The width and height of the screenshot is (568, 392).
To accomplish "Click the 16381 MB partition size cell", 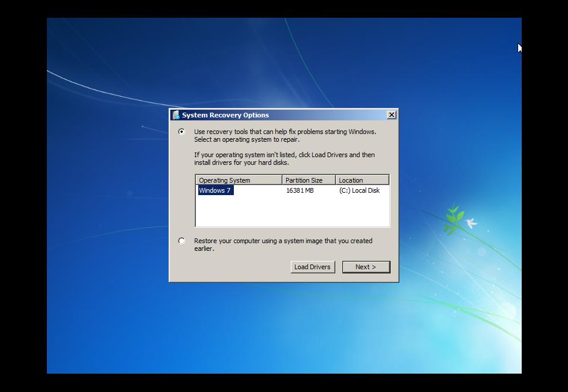I will pyautogui.click(x=300, y=190).
